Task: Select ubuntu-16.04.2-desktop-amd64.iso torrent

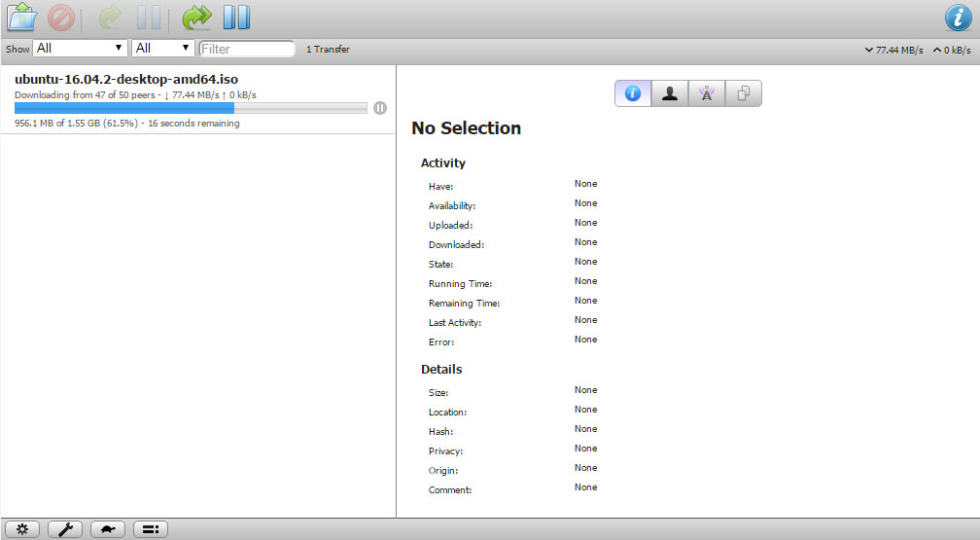Action: coord(126,80)
